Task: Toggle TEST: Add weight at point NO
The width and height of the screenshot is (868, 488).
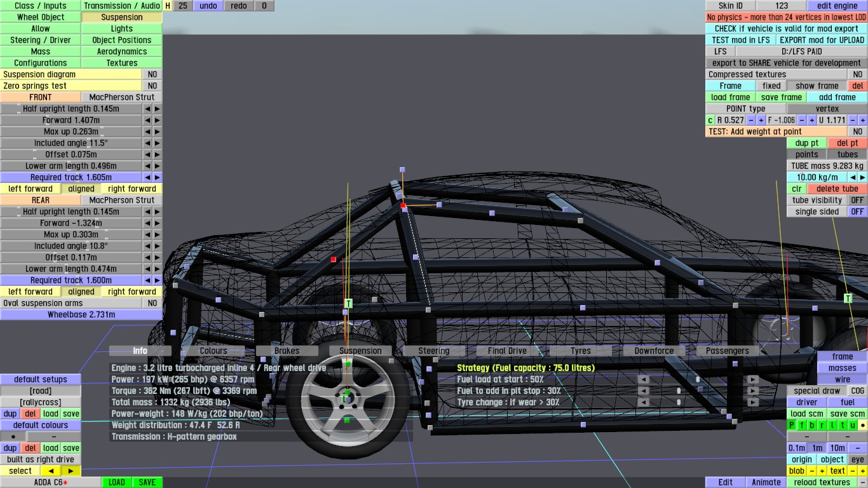Action: click(x=858, y=132)
